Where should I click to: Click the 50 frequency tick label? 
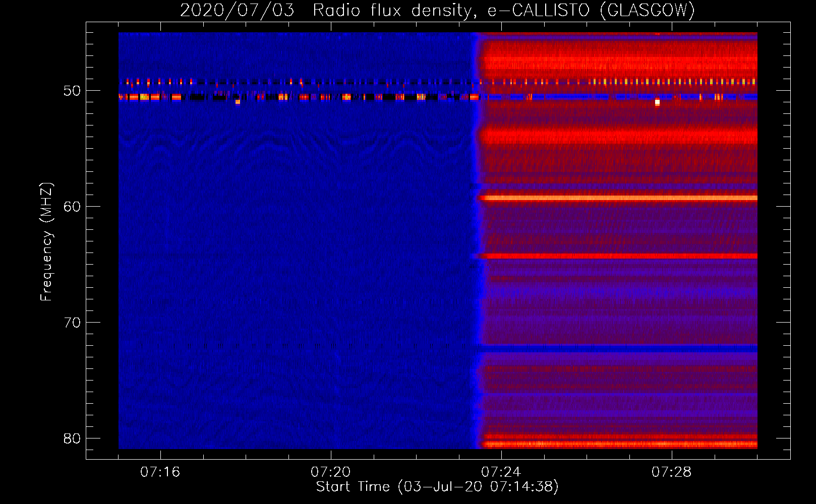pyautogui.click(x=72, y=91)
